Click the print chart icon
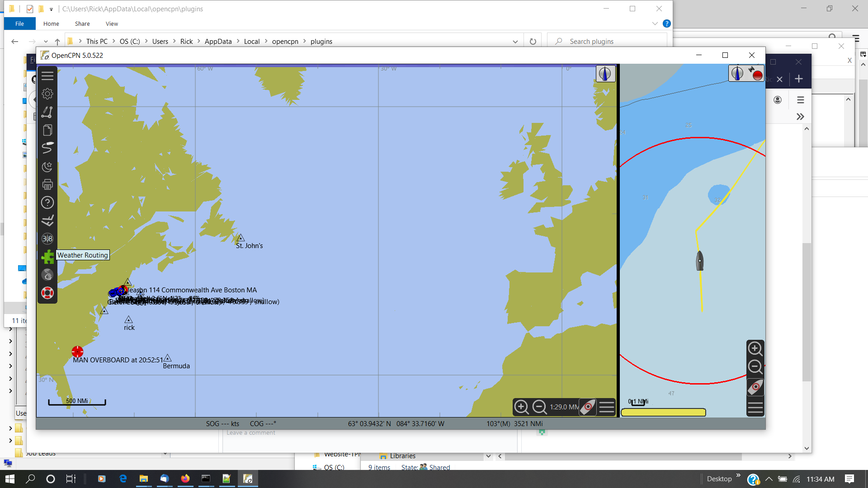Viewport: 868px width, 488px height. (47, 184)
